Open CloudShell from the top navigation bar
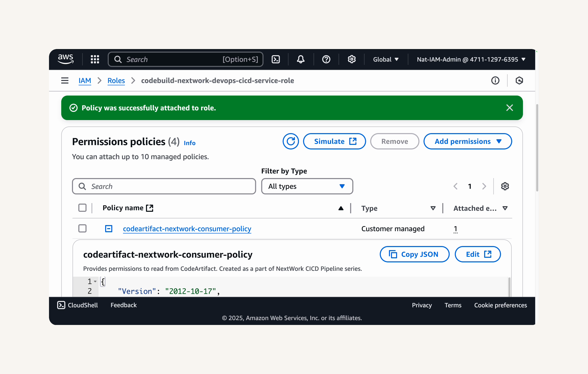 [276, 59]
